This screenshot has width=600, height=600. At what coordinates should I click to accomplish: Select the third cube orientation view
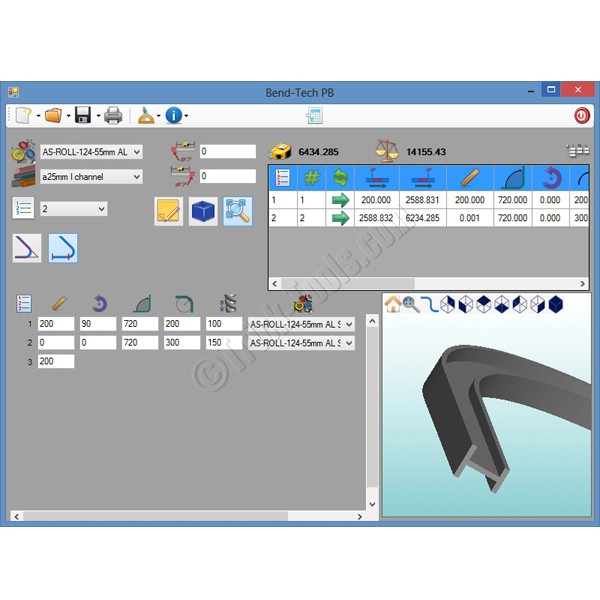click(x=483, y=305)
